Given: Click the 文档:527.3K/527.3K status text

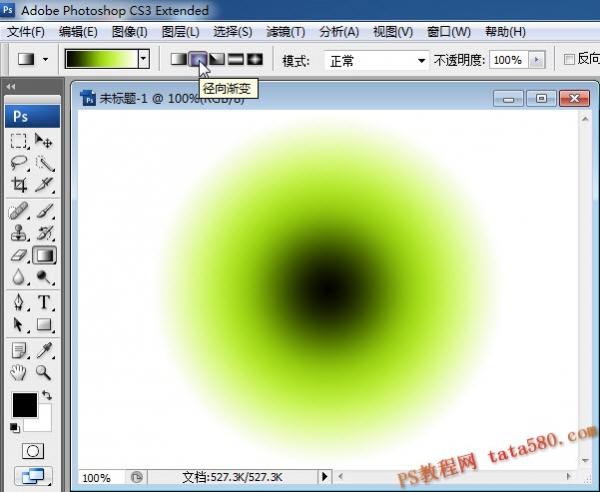Looking at the screenshot, I should (x=232, y=477).
